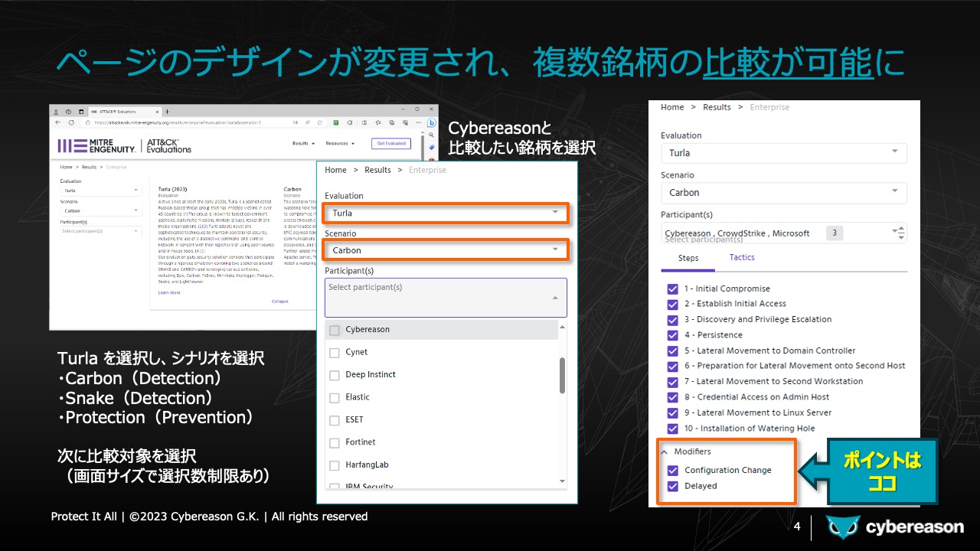980x551 pixels.
Task: Click Results breadcrumb in the center panel
Action: 377,170
